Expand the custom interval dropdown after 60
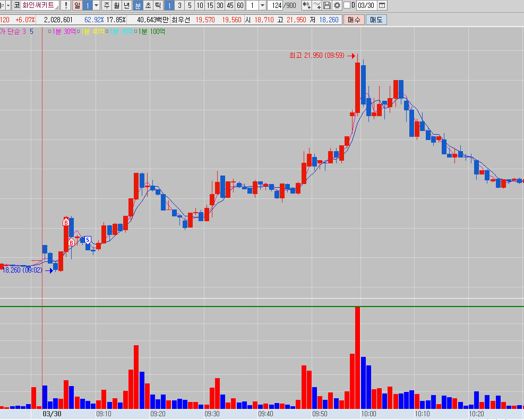 pyautogui.click(x=262, y=5)
